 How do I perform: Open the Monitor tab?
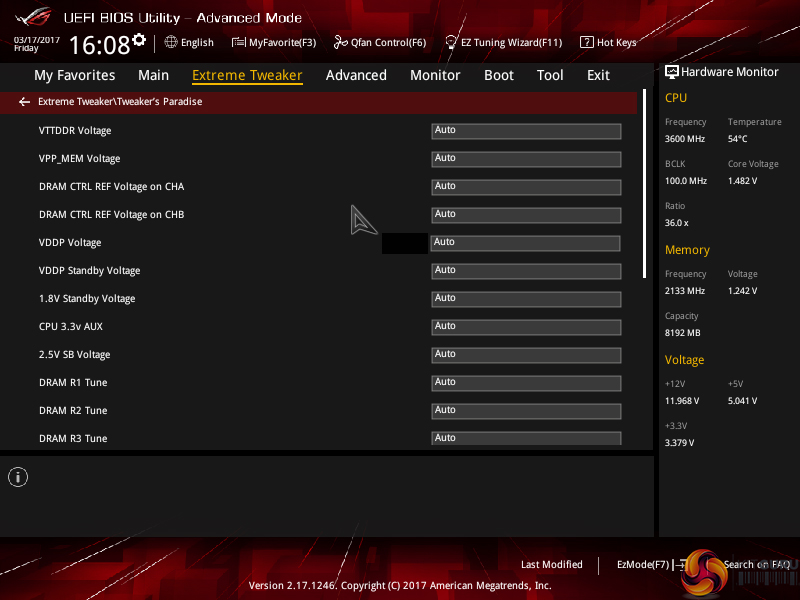point(435,75)
